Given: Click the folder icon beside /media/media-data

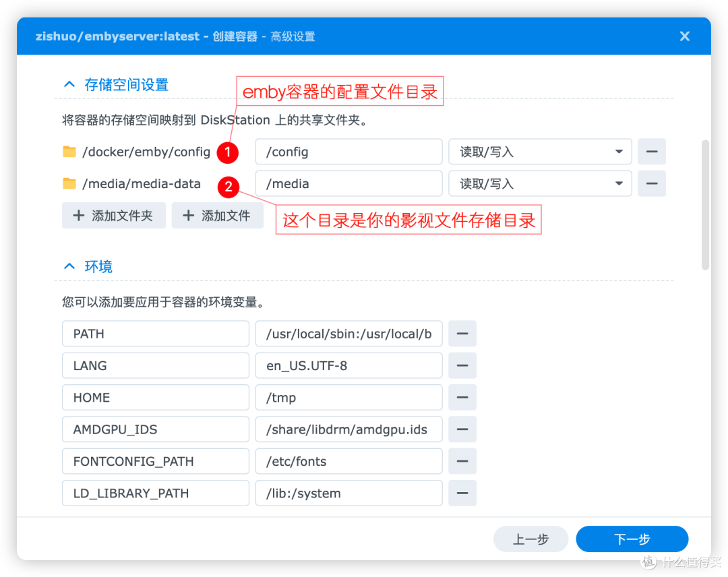Looking at the screenshot, I should point(69,183).
